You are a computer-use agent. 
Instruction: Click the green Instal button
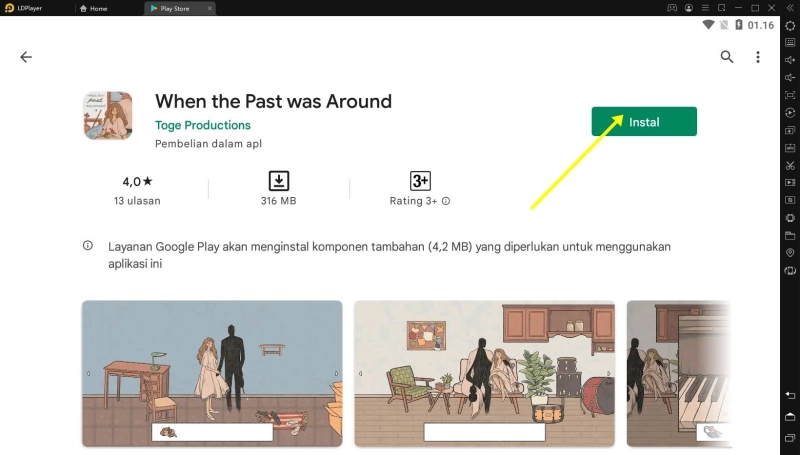pos(644,121)
